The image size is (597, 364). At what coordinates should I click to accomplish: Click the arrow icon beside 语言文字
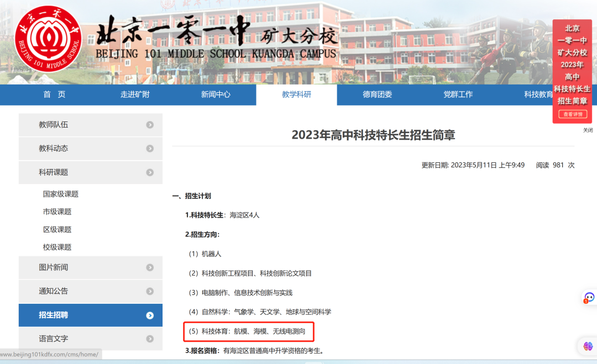149,339
